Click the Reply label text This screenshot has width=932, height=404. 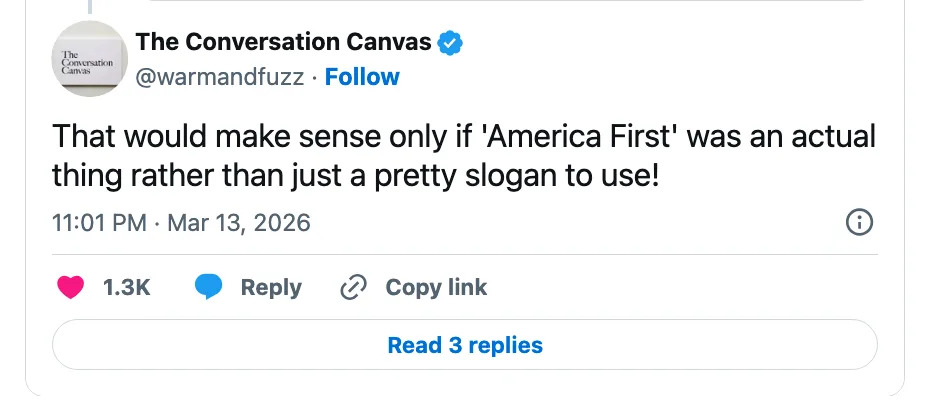point(271,288)
